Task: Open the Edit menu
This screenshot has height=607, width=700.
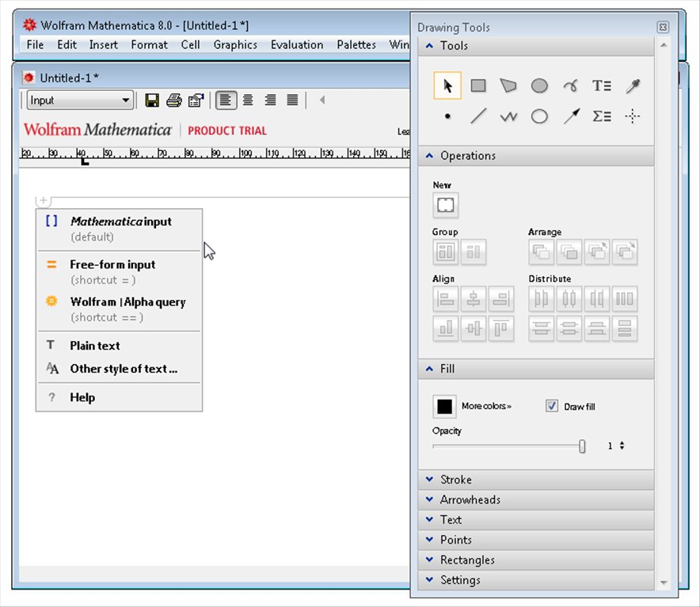Action: tap(67, 44)
